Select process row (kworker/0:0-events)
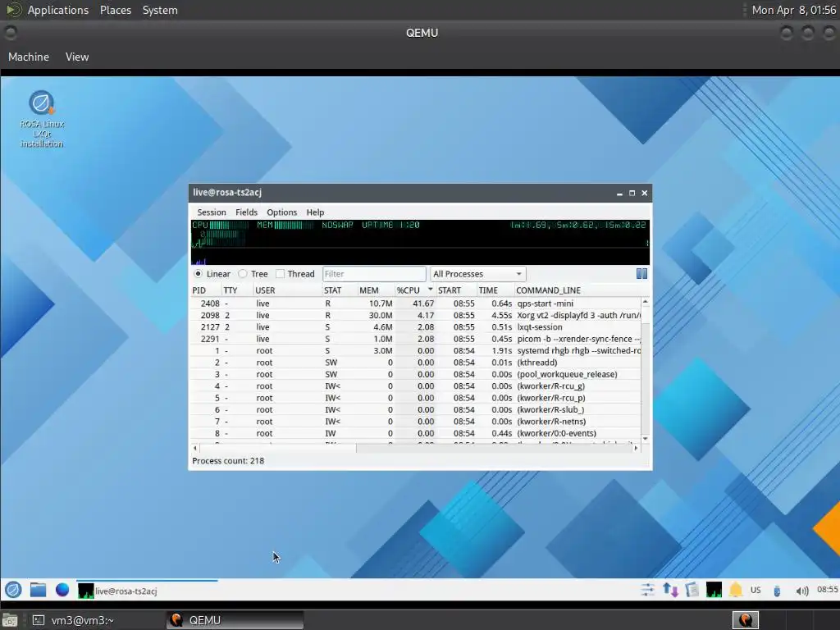The height and width of the screenshot is (630, 840). (x=416, y=433)
